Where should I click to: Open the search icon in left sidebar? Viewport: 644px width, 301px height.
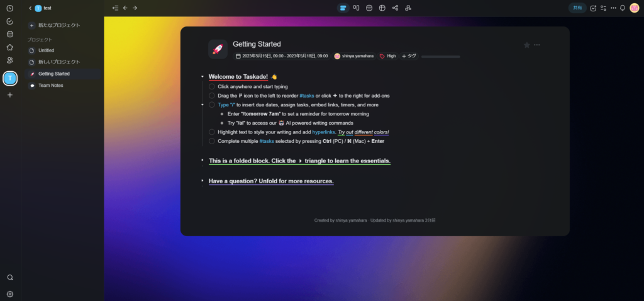[x=10, y=277]
